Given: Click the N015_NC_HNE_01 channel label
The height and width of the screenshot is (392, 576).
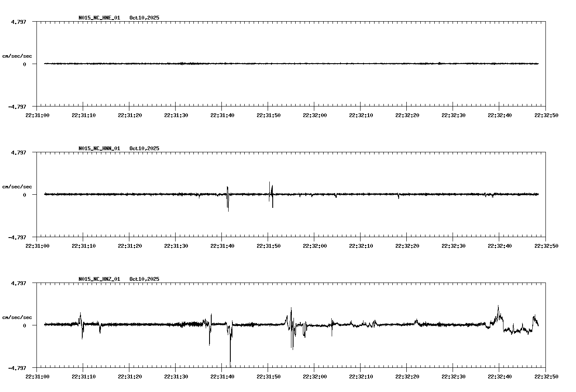Looking at the screenshot, I should [x=99, y=18].
